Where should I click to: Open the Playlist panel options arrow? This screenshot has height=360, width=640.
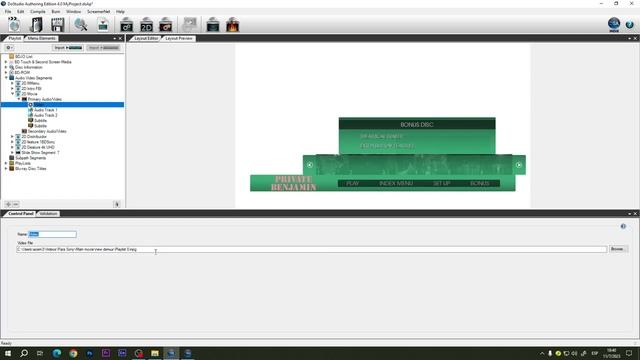(x=115, y=38)
